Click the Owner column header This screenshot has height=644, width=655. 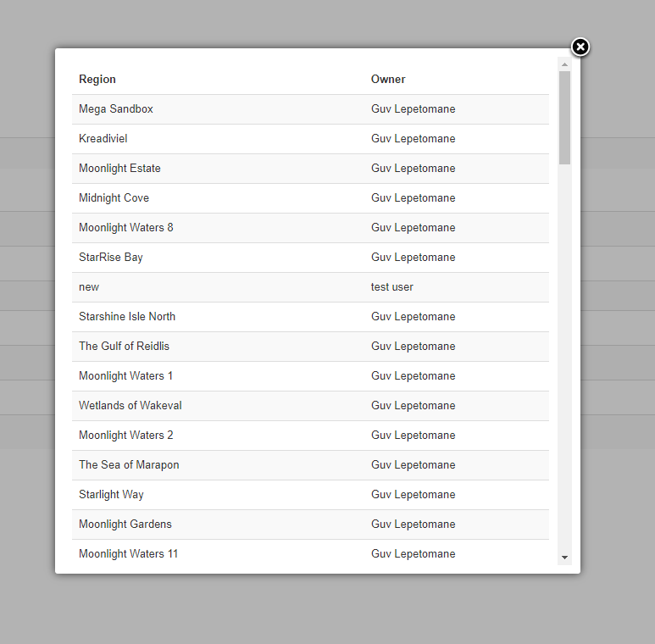coord(388,80)
